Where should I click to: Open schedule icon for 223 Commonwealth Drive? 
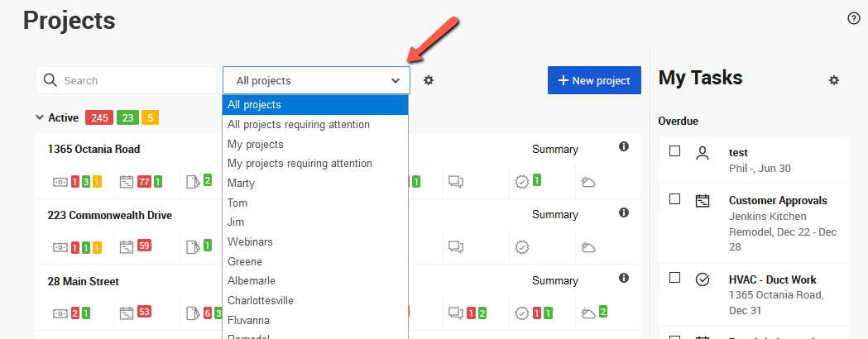tap(127, 246)
